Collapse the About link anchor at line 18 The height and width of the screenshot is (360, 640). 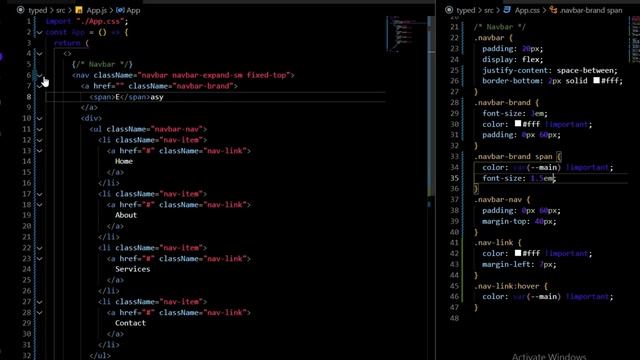(40, 204)
